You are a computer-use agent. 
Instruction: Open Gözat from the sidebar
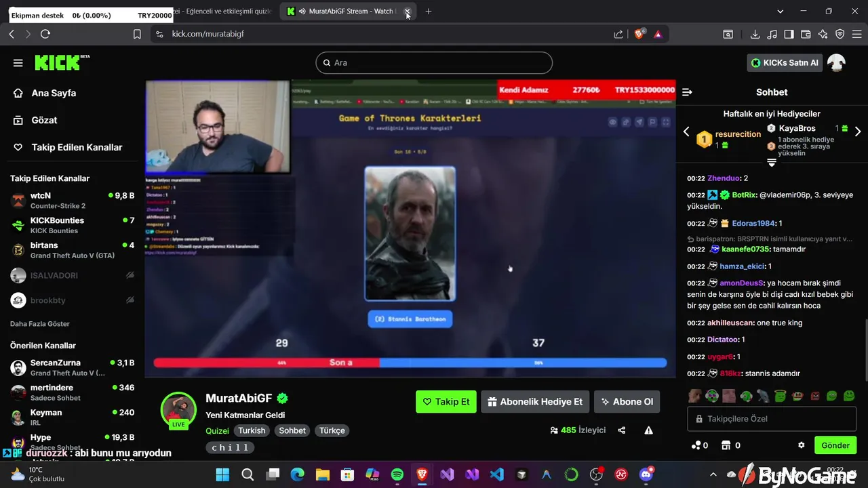(x=44, y=120)
